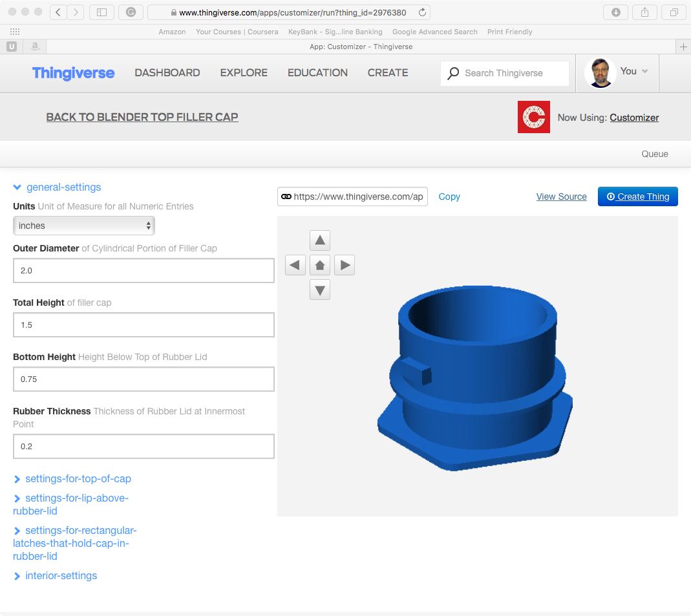Click the Customizer link
This screenshot has width=691, height=616.
click(634, 118)
